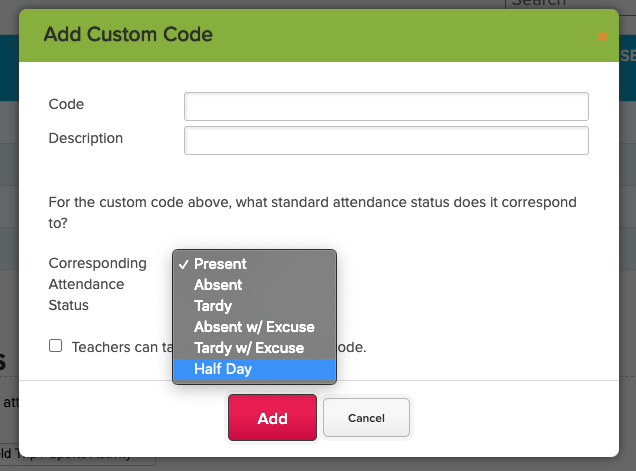Viewport: 636px width, 471px height.
Task: Click the Teachers can take label text
Action: pos(118,348)
